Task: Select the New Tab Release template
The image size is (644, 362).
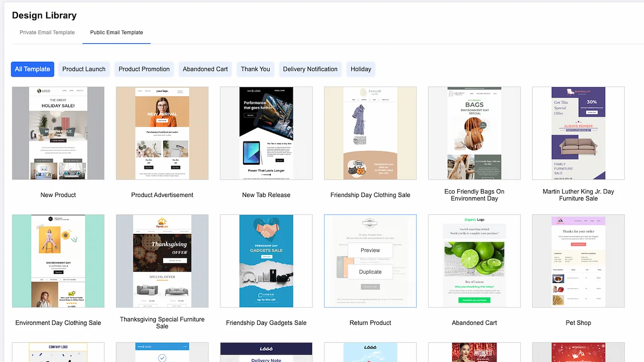Action: (x=266, y=133)
